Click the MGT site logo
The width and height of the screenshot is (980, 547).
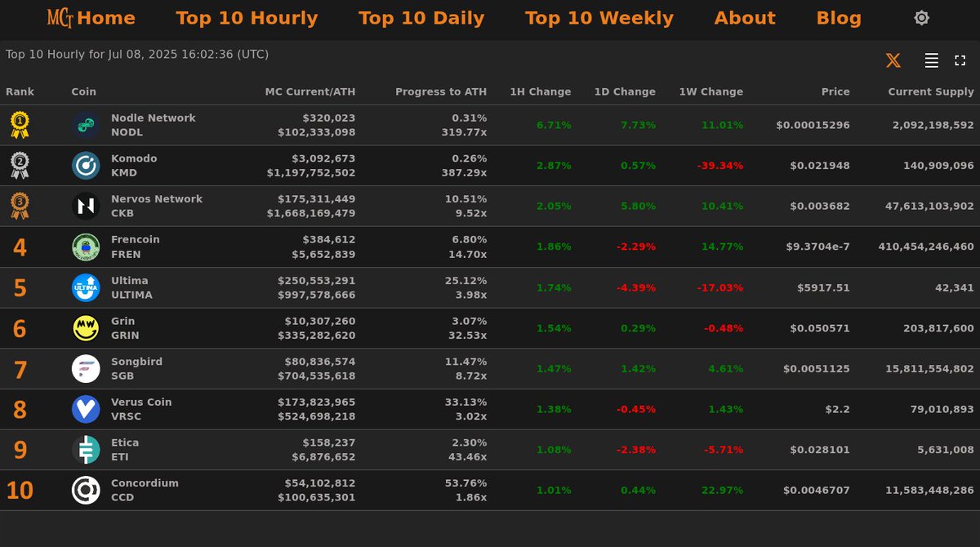coord(57,17)
